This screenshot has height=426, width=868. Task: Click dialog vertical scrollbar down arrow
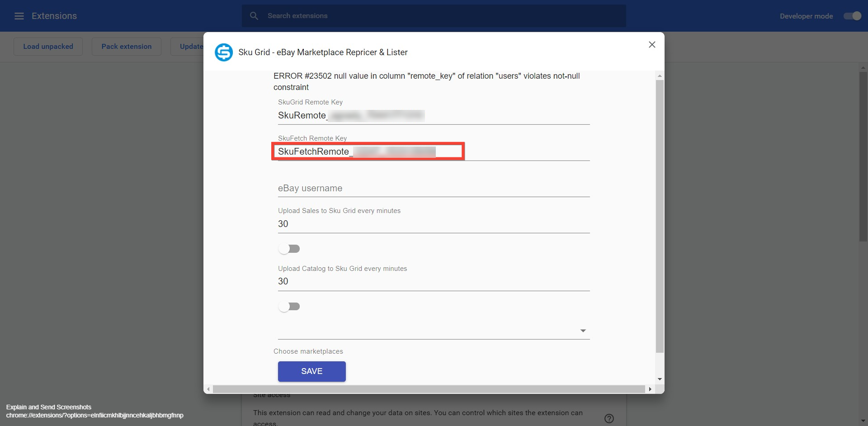click(660, 379)
